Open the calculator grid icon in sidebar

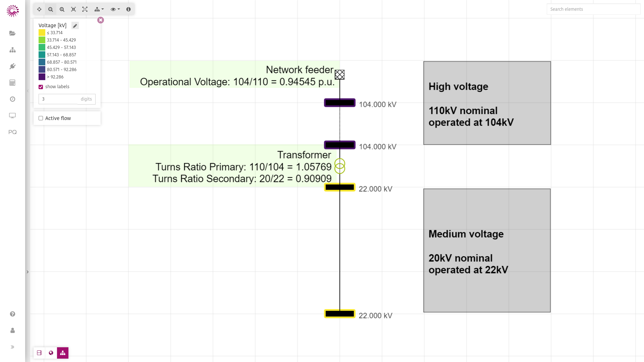point(13,83)
